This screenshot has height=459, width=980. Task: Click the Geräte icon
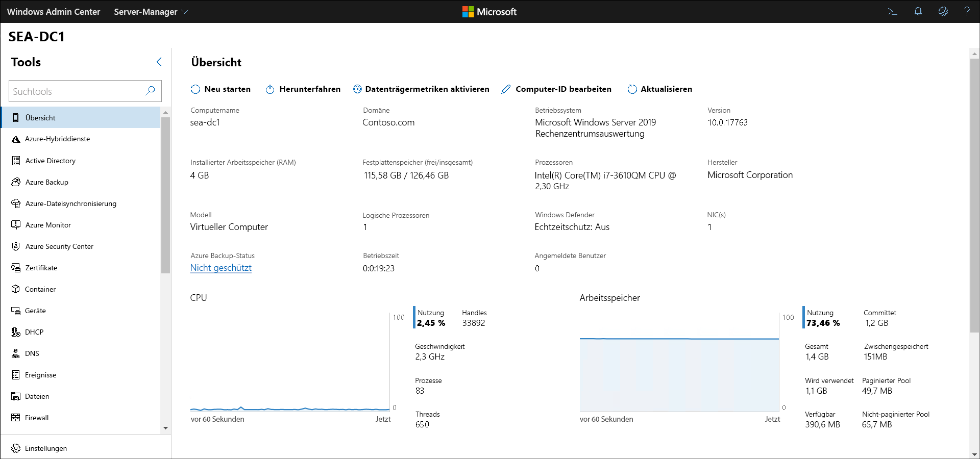16,311
